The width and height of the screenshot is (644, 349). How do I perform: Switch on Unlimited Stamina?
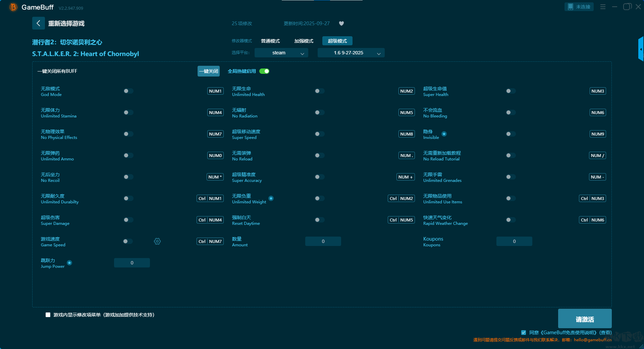coord(128,112)
